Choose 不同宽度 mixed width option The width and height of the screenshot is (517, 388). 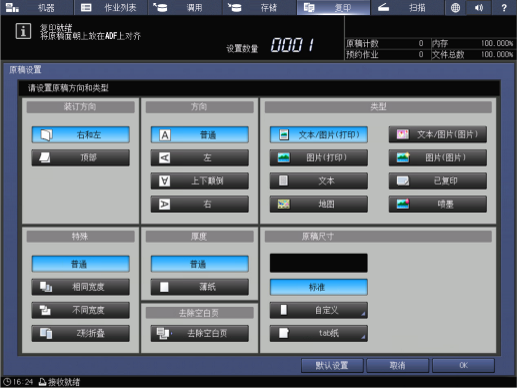(81, 310)
